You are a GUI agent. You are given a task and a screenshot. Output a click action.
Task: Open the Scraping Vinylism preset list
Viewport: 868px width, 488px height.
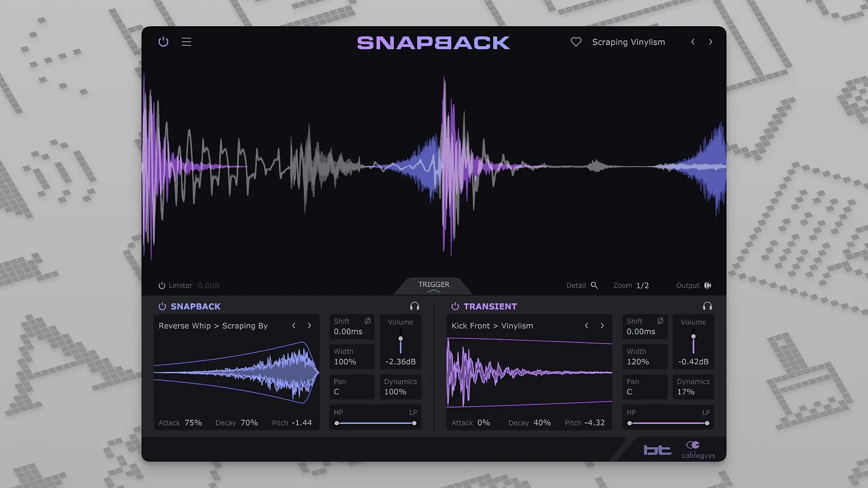(x=628, y=42)
